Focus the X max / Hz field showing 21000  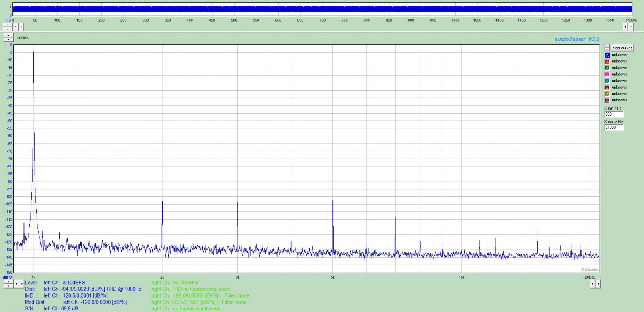coord(614,128)
